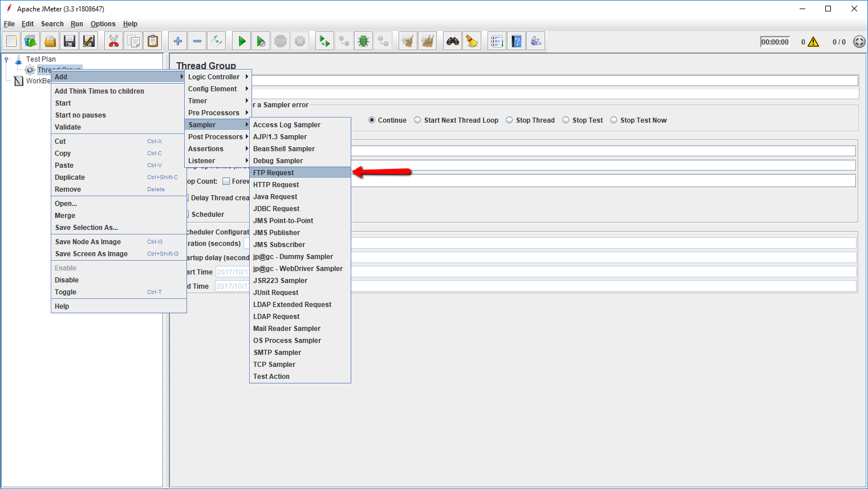Choose FTP Request from the Sampler list
The width and height of the screenshot is (868, 489).
274,173
